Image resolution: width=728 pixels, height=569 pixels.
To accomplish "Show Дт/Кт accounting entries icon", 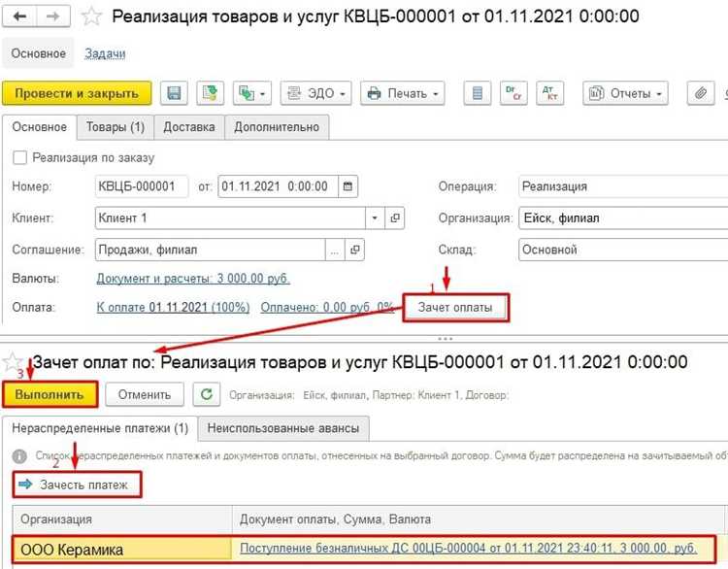I will (x=549, y=93).
